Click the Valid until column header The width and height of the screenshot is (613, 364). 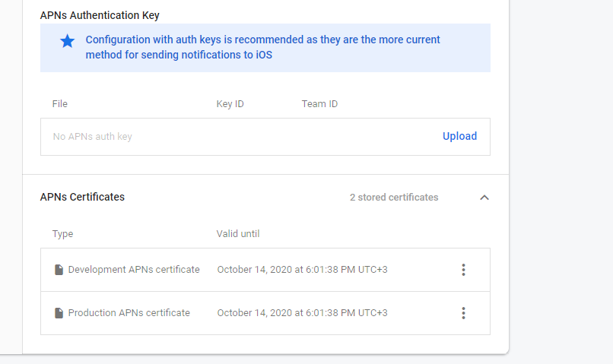click(238, 234)
